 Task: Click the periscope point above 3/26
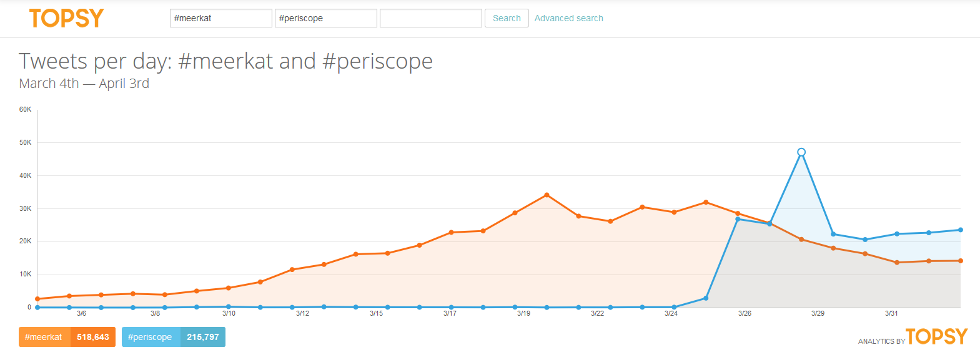(738, 219)
